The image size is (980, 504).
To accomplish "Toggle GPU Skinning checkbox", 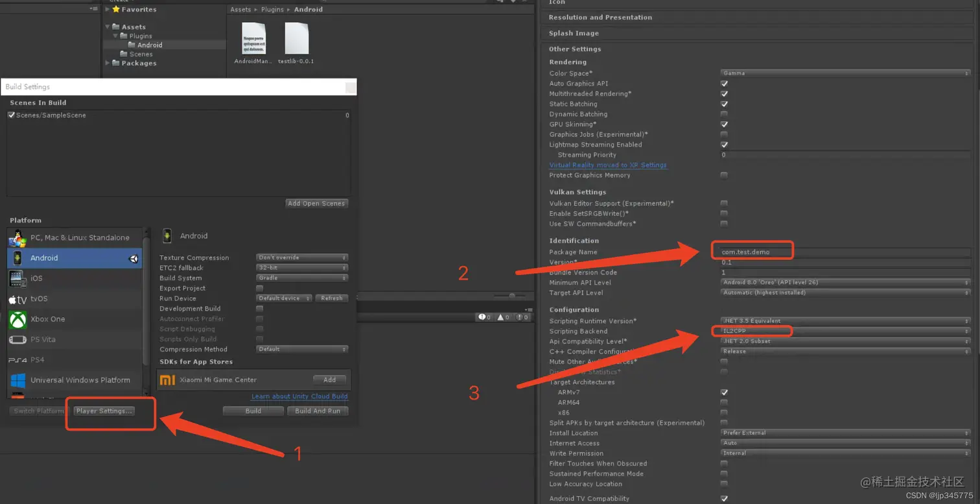I will click(724, 124).
